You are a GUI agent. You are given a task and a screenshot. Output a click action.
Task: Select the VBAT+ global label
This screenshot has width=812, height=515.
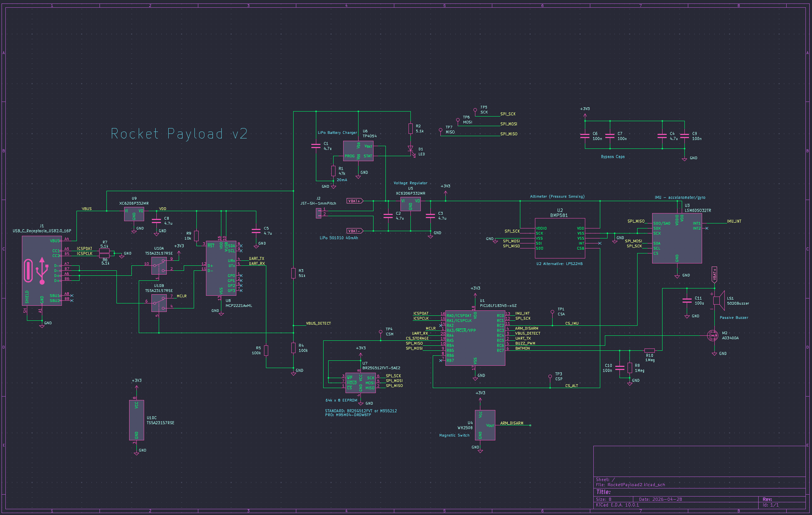pos(355,201)
